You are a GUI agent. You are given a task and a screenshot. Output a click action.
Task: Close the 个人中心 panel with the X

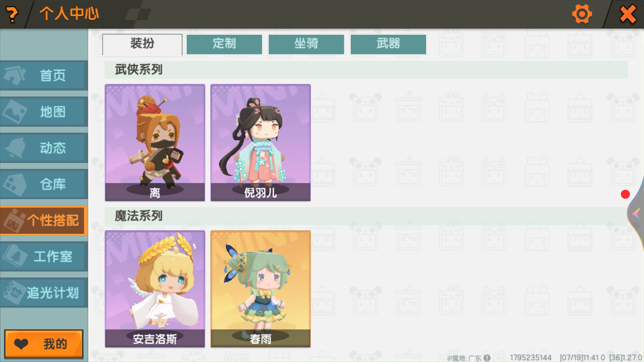pos(628,14)
